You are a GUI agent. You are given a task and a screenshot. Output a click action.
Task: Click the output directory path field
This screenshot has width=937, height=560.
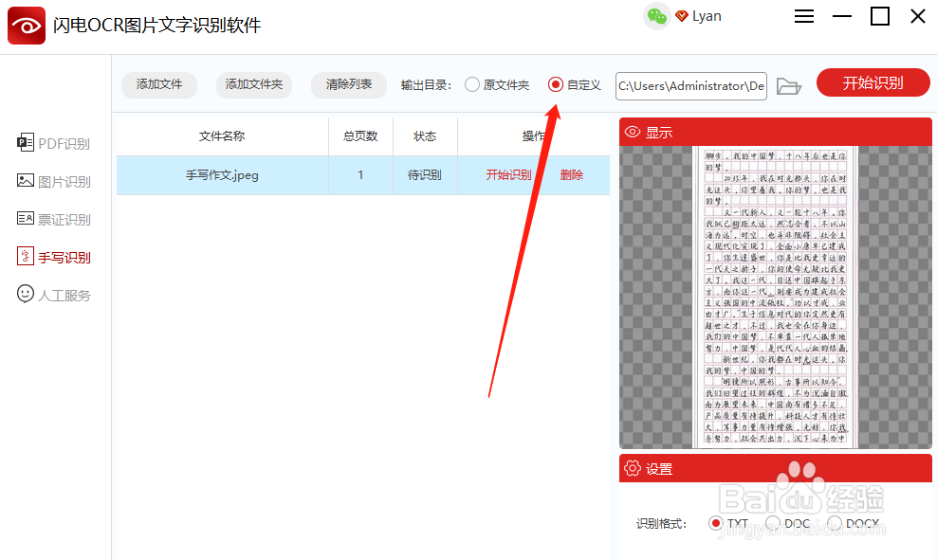tap(690, 85)
